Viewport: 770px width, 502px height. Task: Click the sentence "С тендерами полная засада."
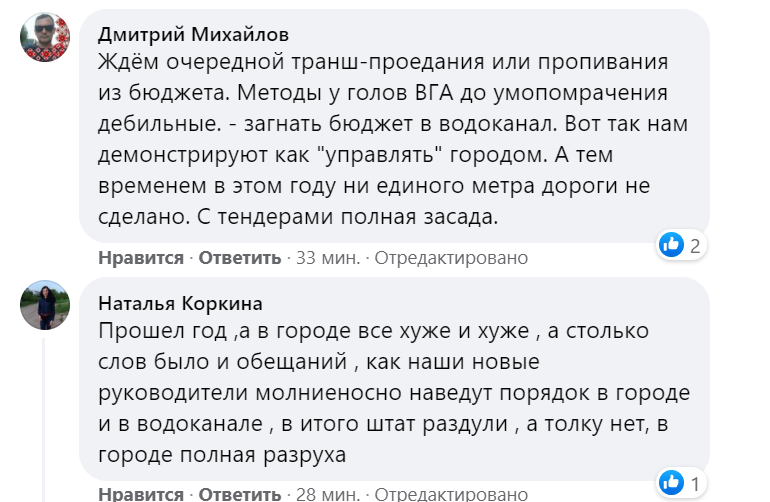pos(300,213)
